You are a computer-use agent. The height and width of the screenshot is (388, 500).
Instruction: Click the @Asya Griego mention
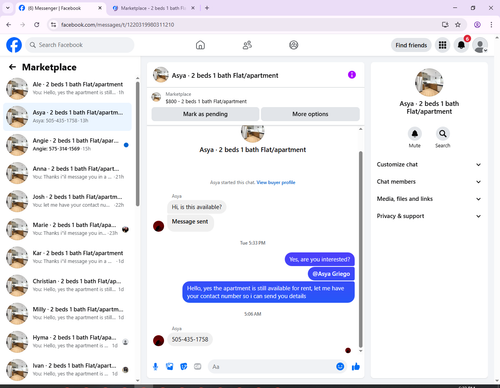coord(331,274)
